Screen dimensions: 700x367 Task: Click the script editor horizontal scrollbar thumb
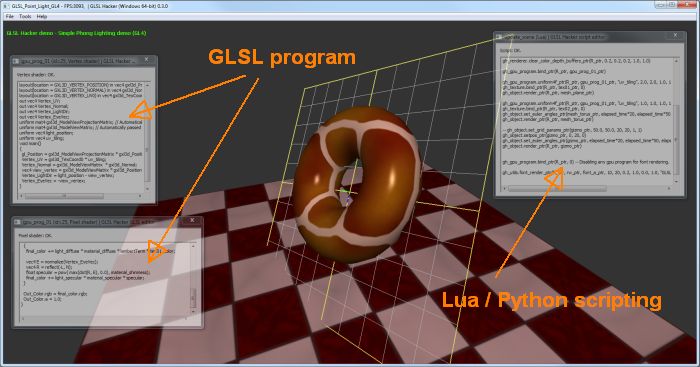(557, 189)
